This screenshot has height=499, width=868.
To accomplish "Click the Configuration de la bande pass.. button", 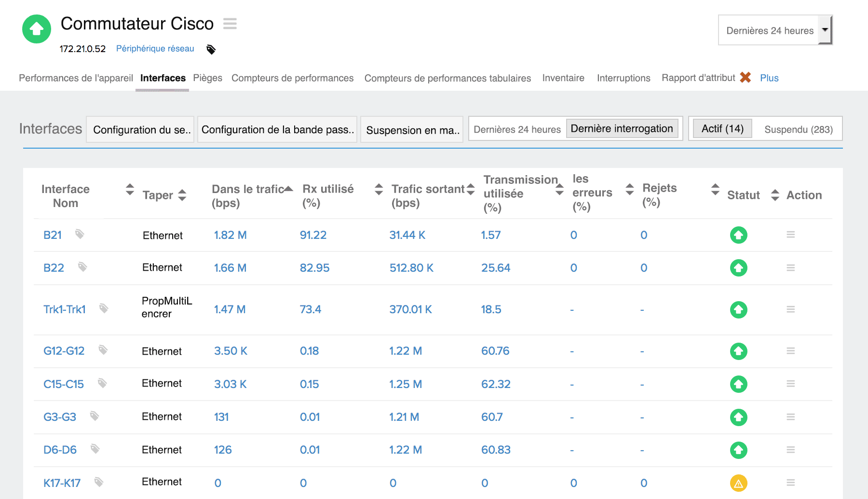I will click(x=277, y=129).
